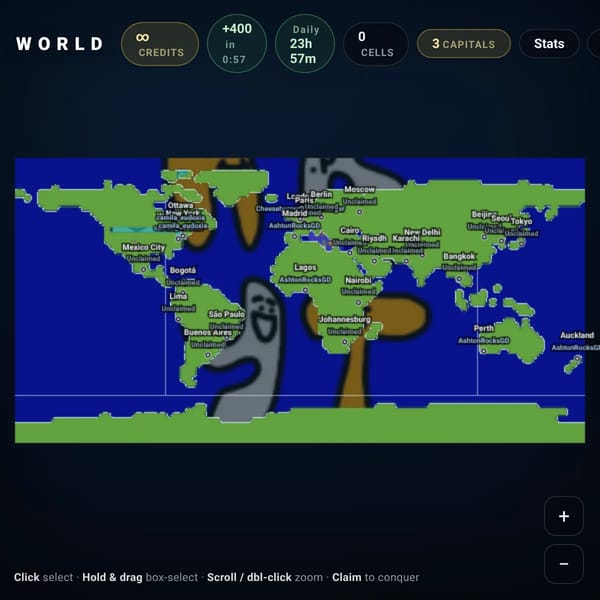Zoom in with the plus button
Image resolution: width=600 pixels, height=600 pixels.
[x=564, y=516]
